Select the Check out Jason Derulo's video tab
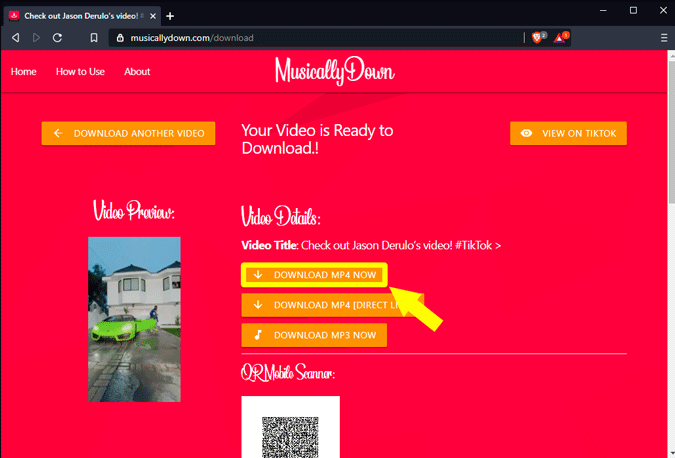The height and width of the screenshot is (458, 675). (x=82, y=16)
